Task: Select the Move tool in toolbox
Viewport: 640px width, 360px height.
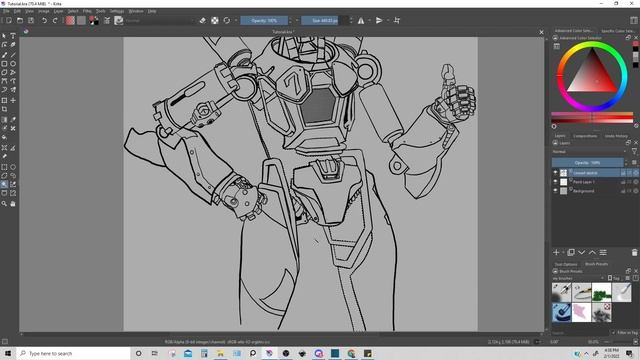Action: pyautogui.click(x=13, y=100)
